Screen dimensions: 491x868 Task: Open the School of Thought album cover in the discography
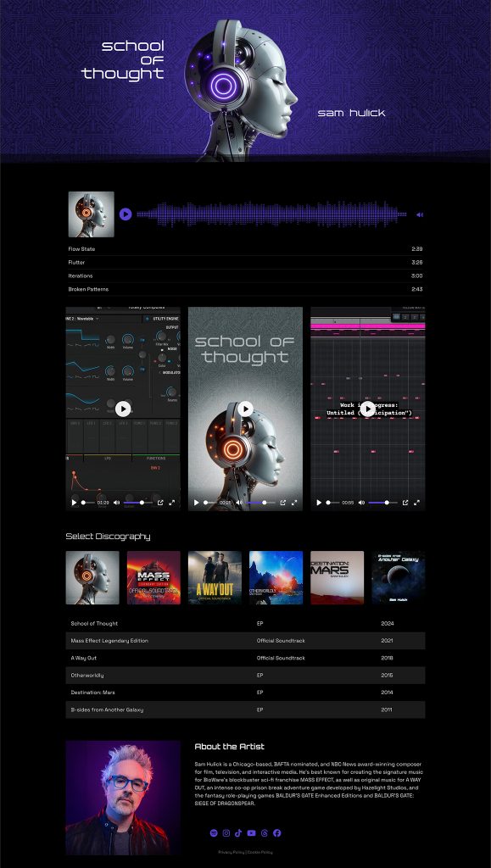pos(92,577)
